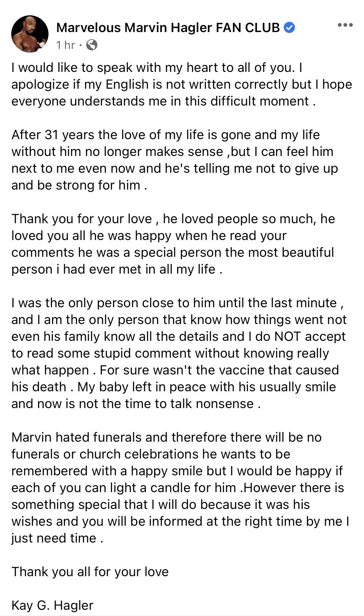Click the "1 hr" post timestamp
This screenshot has height=616, width=364.
point(66,45)
